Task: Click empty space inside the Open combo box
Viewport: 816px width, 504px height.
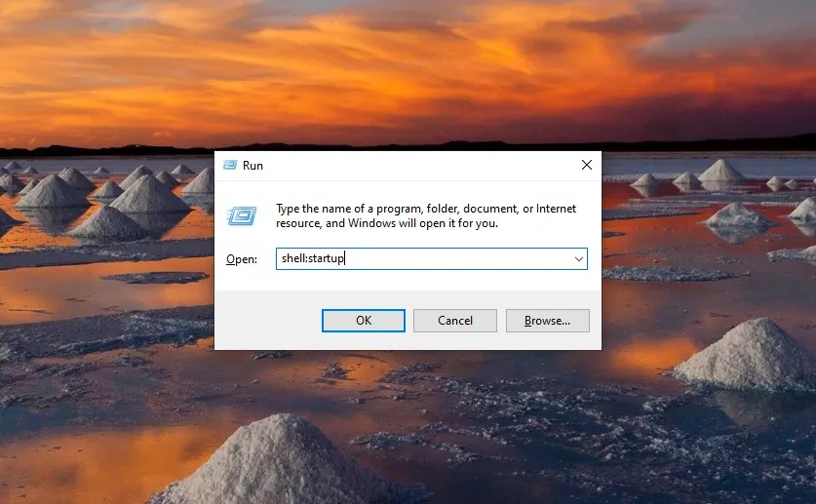Action: tap(458, 259)
